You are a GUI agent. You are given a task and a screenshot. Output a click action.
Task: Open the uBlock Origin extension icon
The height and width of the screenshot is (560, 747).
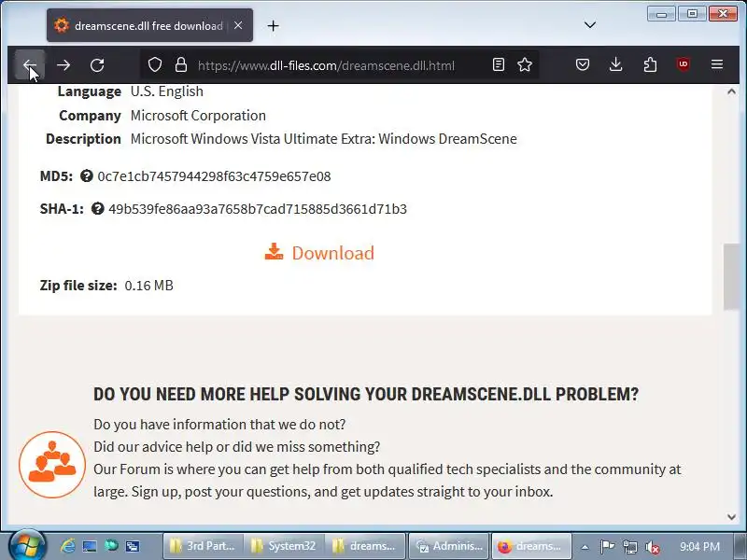[684, 64]
